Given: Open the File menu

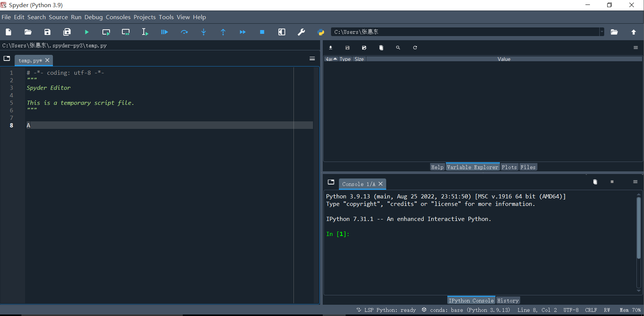Looking at the screenshot, I should [6, 17].
